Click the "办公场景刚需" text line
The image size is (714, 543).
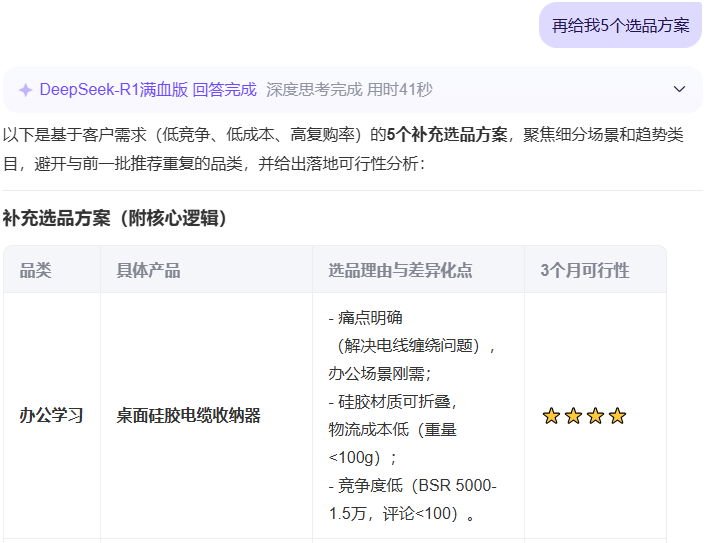(380, 374)
